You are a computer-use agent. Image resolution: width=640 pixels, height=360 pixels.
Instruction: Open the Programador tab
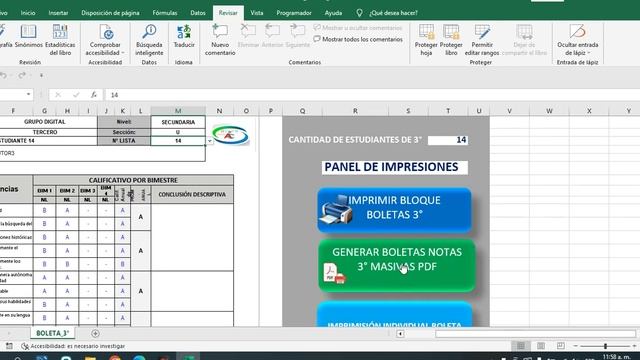click(x=294, y=13)
